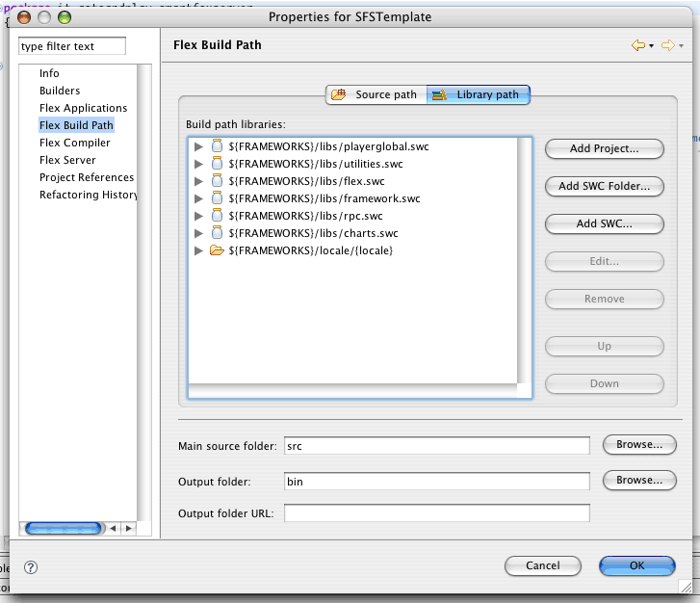Click the playerglobal.swc library jar icon
The width and height of the screenshot is (700, 603).
[x=217, y=146]
